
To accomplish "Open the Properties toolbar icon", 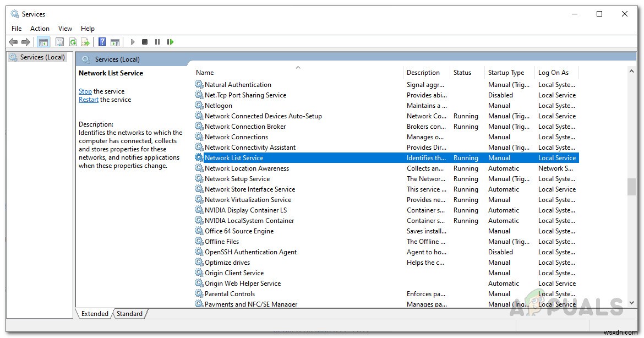I will click(59, 41).
